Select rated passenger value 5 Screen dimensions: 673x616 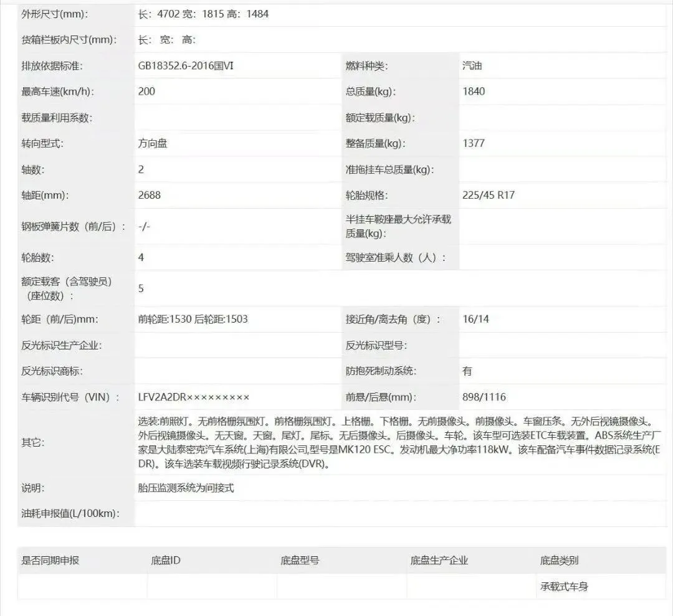(x=141, y=288)
